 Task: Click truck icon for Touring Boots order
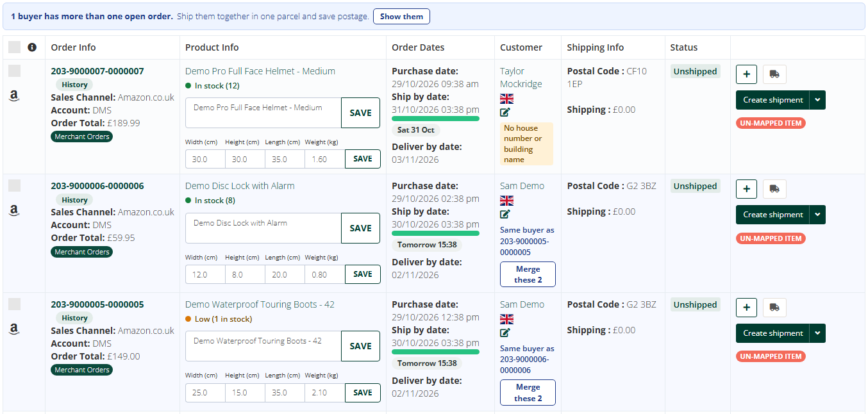click(774, 308)
